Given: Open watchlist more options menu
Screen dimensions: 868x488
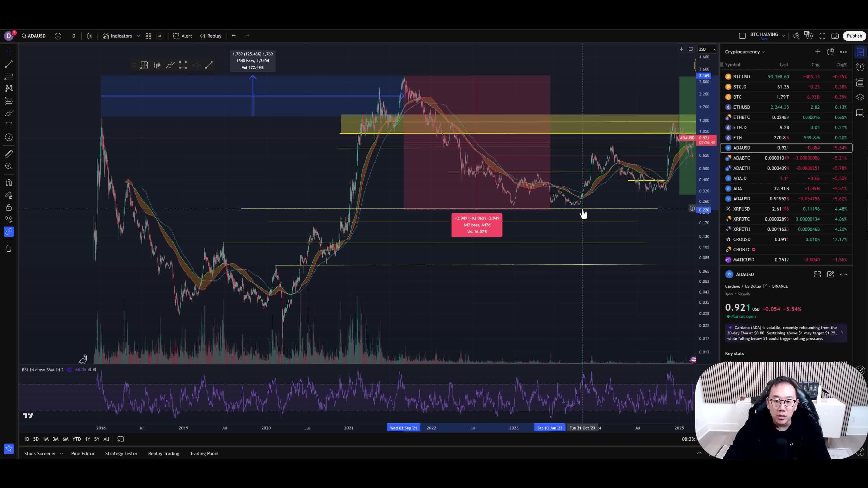Looking at the screenshot, I should [843, 52].
